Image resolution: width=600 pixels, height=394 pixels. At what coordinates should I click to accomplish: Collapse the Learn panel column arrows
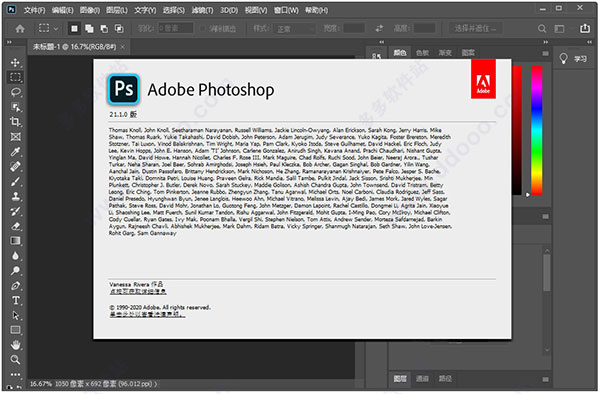590,42
